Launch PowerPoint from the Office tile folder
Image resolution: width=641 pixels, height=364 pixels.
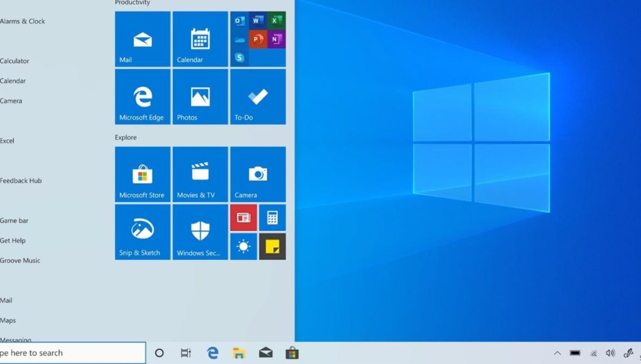257,39
